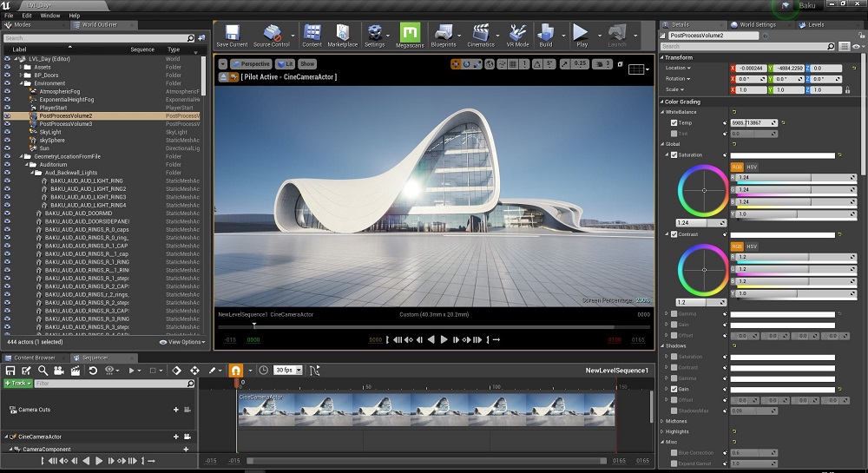Open the 30 fps frame rate dropdown
Image resolution: width=868 pixels, height=473 pixels.
(288, 370)
